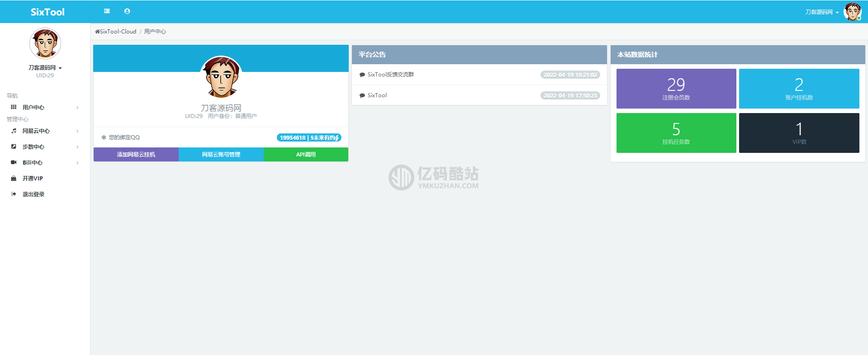The width and height of the screenshot is (868, 355).
Task: Click the home icon in breadcrumb
Action: pyautogui.click(x=97, y=32)
